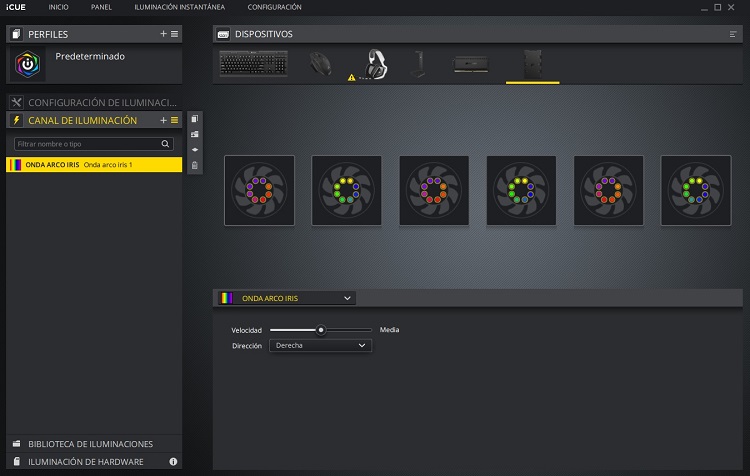Select the keyboard device icon
The height and width of the screenshot is (476, 750).
[253, 64]
